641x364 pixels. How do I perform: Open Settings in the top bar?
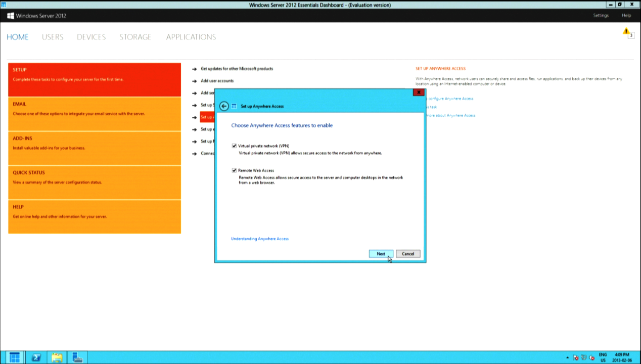click(x=601, y=16)
